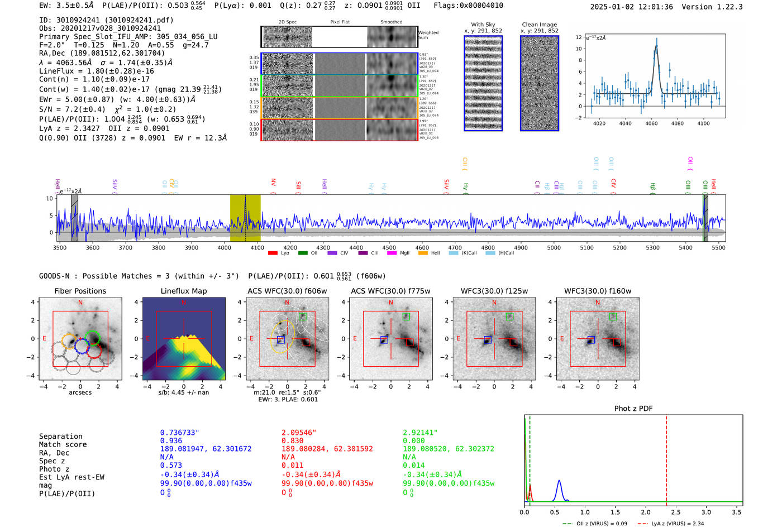
Task: Click the red fiber circle in Fiber Positions
Action: [x=94, y=350]
